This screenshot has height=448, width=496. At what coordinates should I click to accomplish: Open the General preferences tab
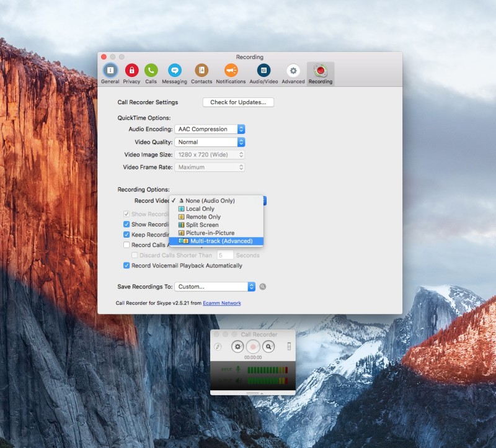pyautogui.click(x=110, y=73)
